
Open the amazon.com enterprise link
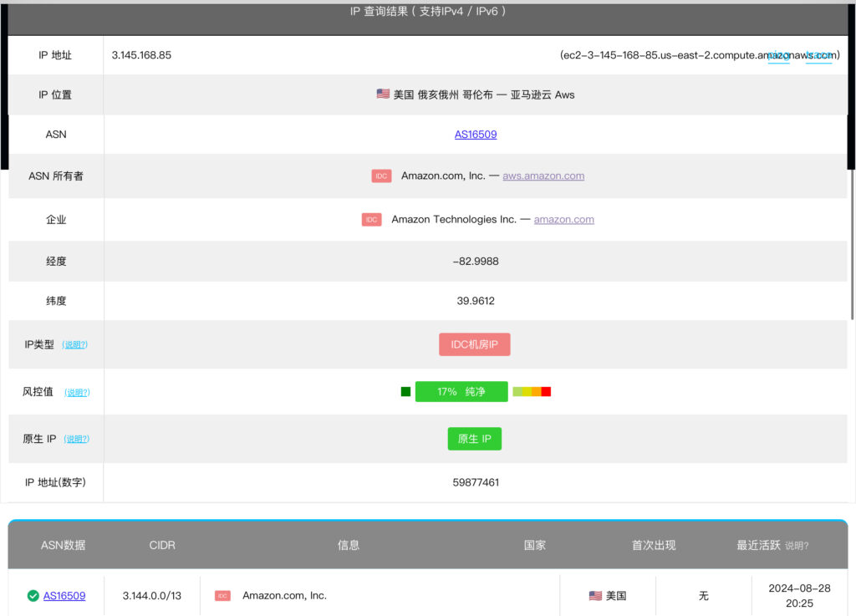click(x=564, y=220)
